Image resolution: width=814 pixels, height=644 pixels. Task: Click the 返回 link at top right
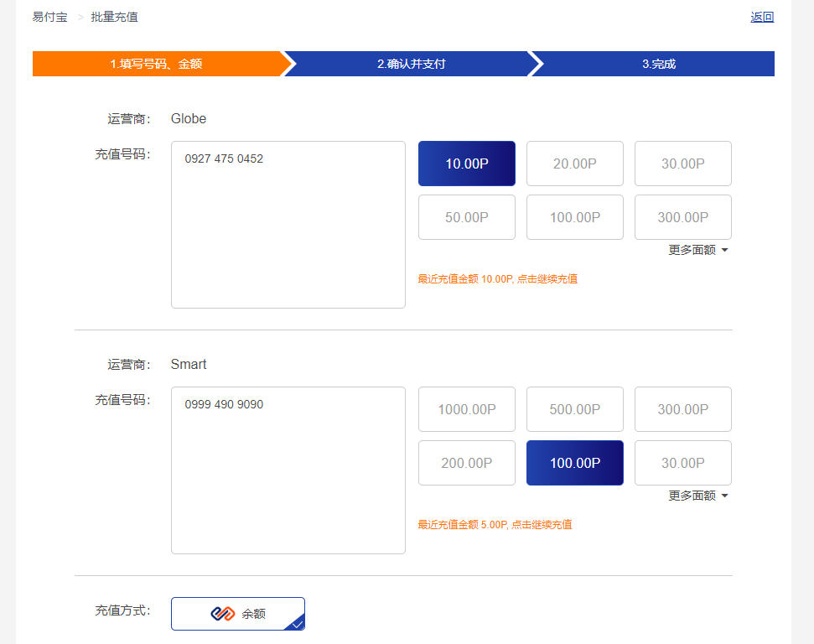[761, 16]
